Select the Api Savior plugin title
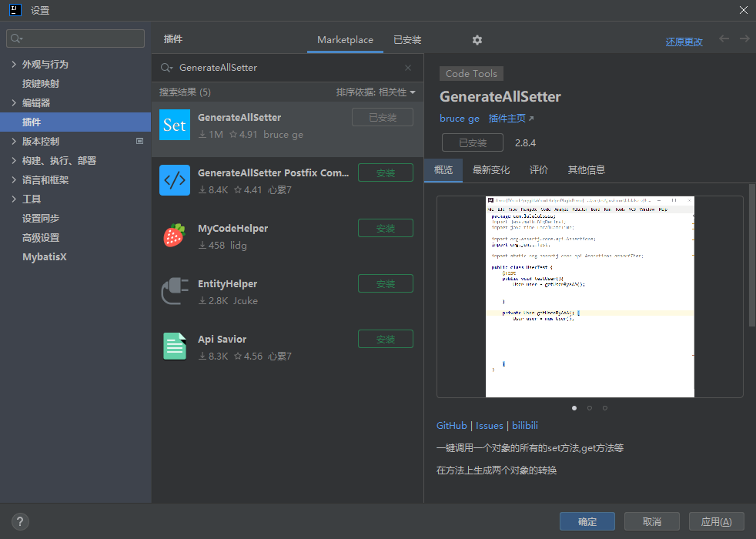 point(222,340)
